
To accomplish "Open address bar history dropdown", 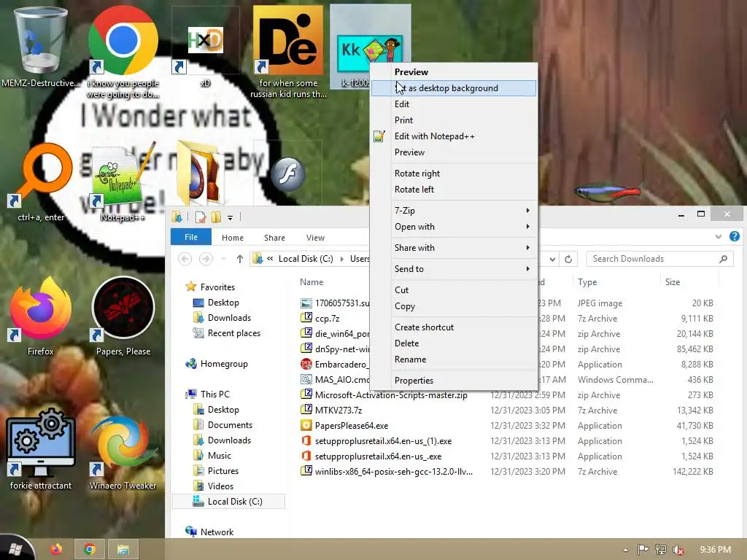I will pos(552,259).
